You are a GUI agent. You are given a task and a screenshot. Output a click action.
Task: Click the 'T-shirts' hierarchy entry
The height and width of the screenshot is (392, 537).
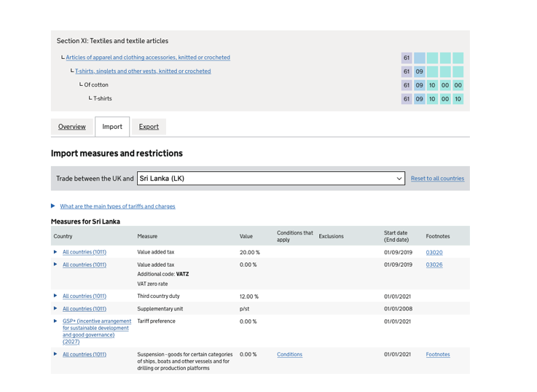103,98
